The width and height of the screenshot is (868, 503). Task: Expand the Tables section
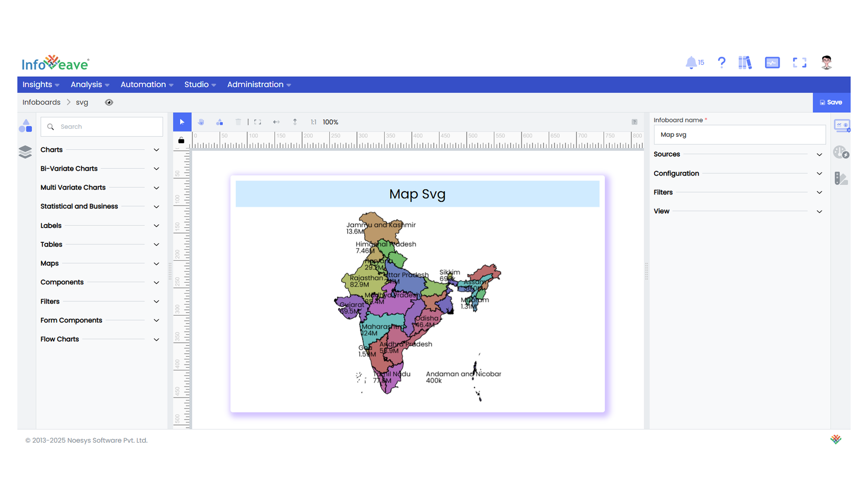point(100,245)
